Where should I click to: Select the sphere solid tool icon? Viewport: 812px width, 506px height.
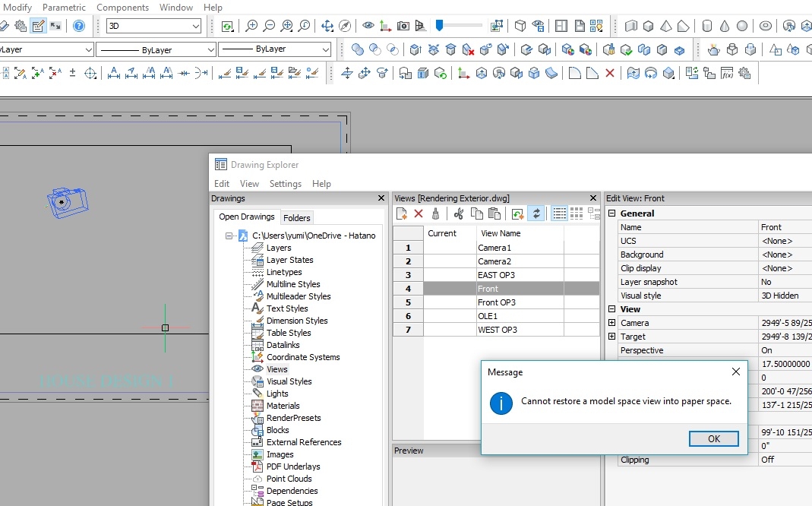742,26
